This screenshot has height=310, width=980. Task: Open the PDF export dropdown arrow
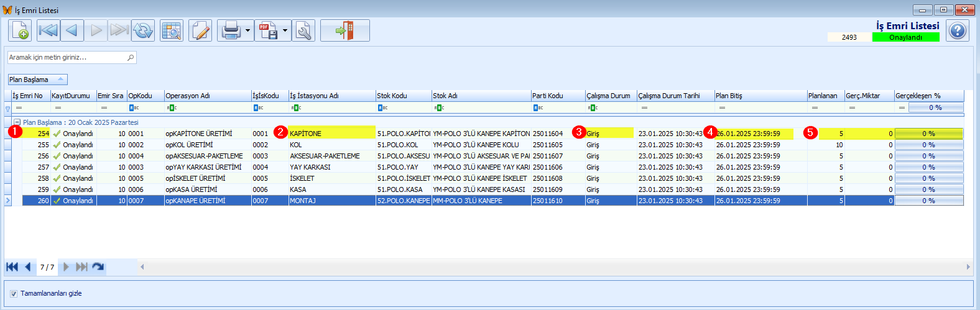click(x=285, y=30)
